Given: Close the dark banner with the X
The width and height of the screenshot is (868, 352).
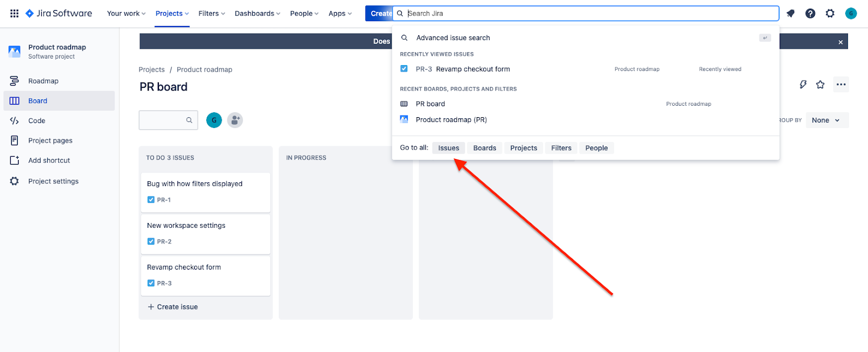Looking at the screenshot, I should pos(841,42).
